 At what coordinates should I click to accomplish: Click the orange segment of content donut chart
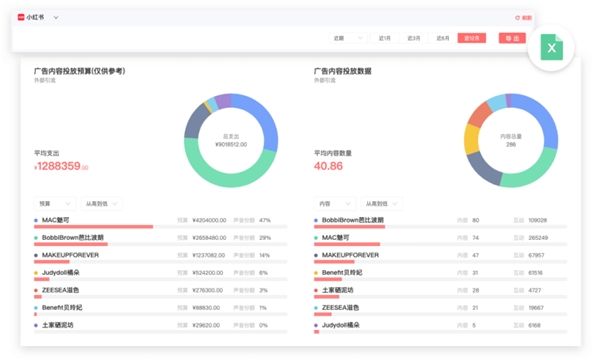[480, 114]
